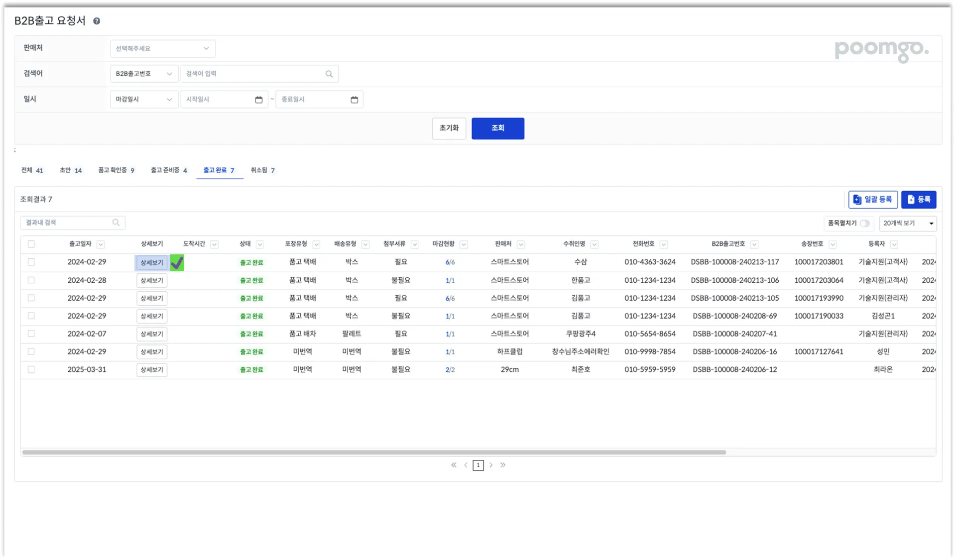Open the 종료일시 calendar picker icon

click(x=354, y=100)
